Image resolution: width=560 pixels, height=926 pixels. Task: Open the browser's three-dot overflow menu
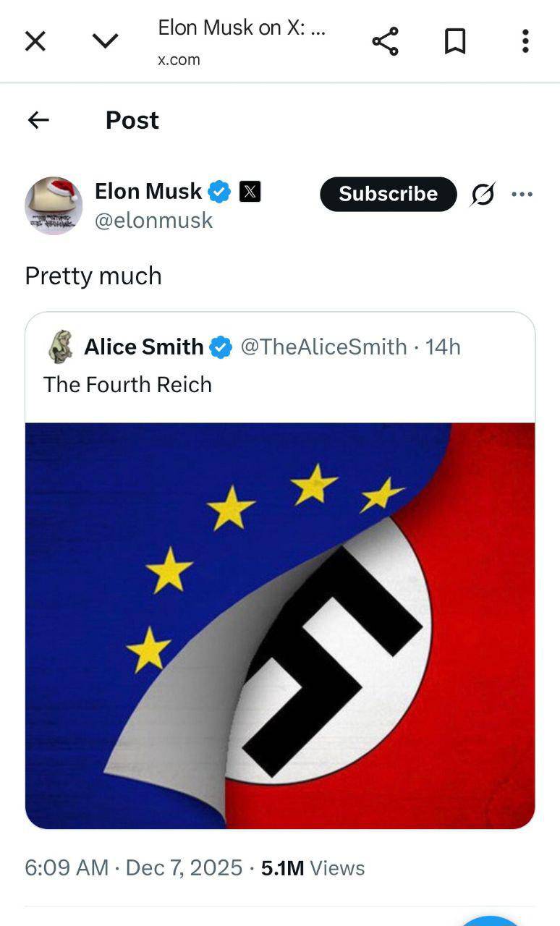tap(525, 41)
